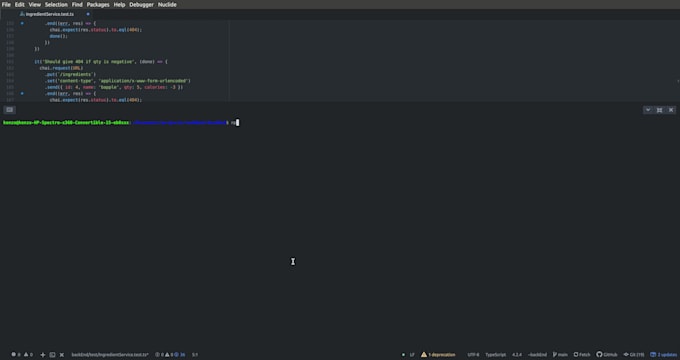The height and width of the screenshot is (360, 680).
Task: Change the LF line ending setting
Action: point(412,355)
